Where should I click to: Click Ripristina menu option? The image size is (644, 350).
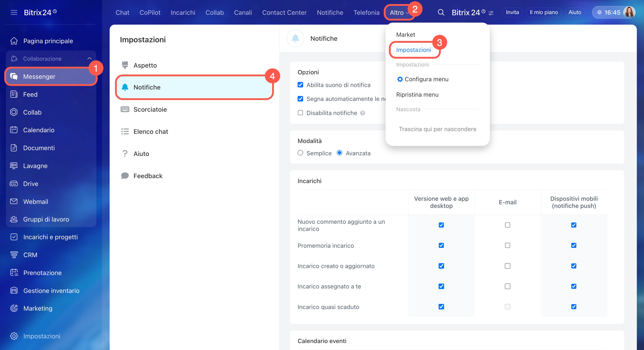(x=417, y=94)
